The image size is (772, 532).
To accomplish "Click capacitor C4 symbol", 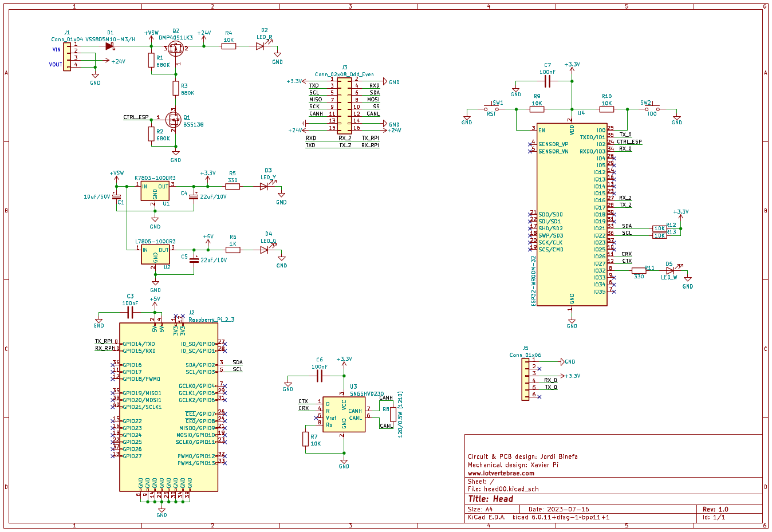I will click(194, 196).
